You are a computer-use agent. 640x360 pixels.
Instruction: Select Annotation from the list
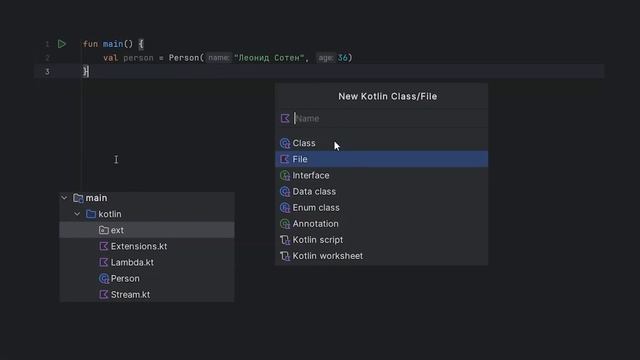tap(381, 224)
